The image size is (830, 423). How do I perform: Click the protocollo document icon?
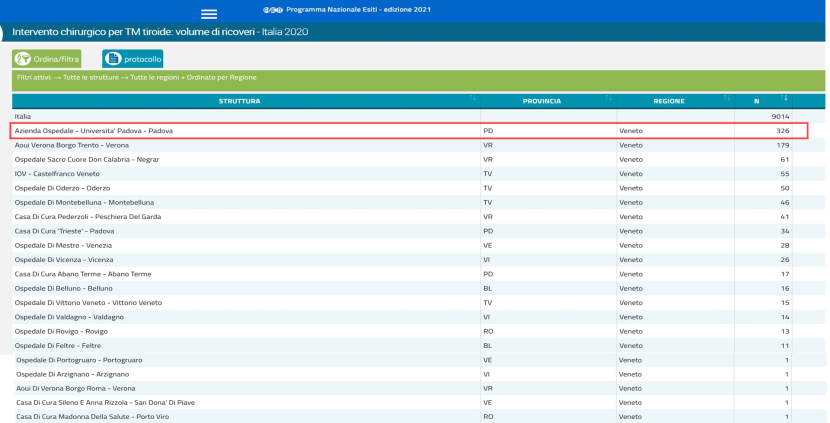point(113,59)
